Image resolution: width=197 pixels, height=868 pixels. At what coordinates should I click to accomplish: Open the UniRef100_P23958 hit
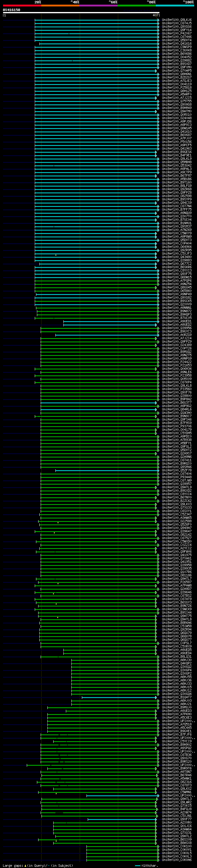[x=176, y=375]
